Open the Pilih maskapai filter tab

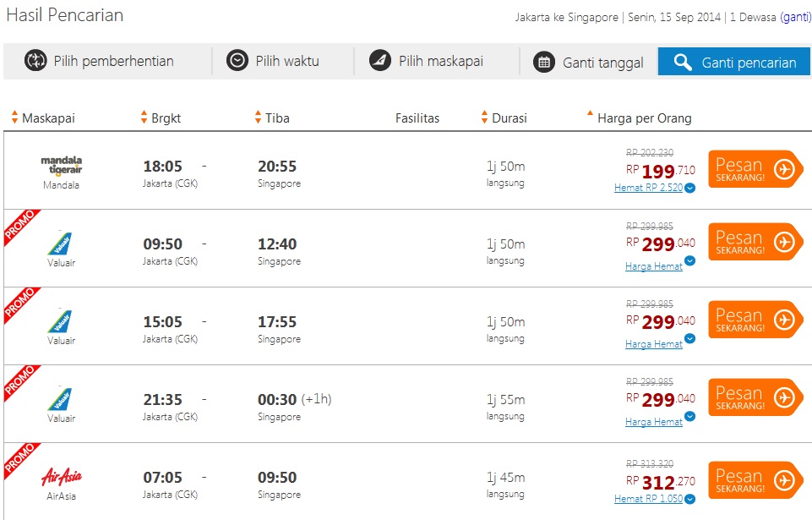[x=439, y=61]
